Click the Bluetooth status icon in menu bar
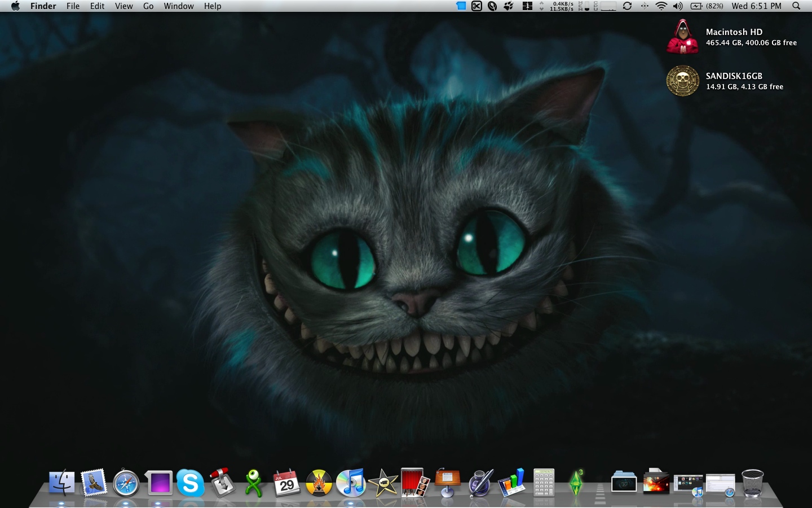This screenshot has width=812, height=508. pyautogui.click(x=645, y=6)
